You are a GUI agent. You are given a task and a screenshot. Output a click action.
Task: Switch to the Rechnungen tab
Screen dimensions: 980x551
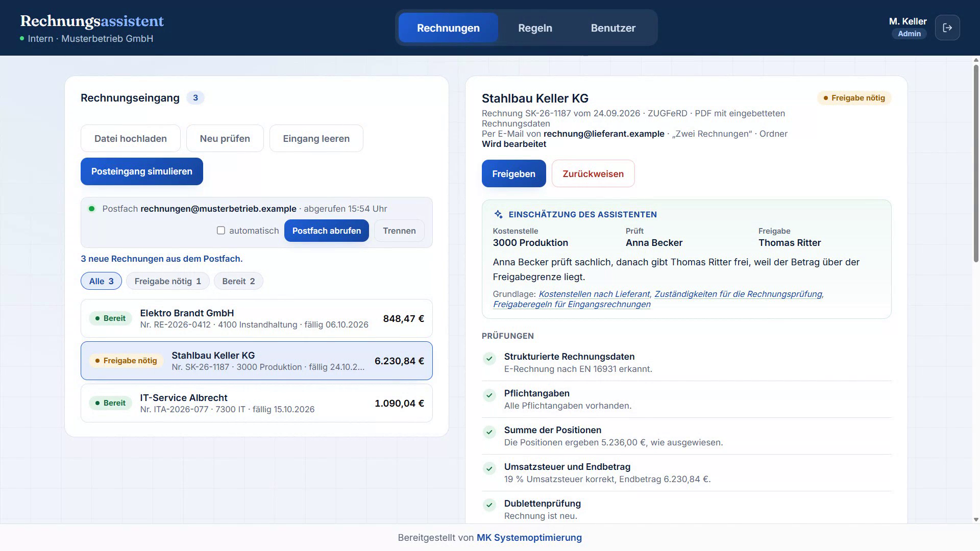click(x=448, y=28)
